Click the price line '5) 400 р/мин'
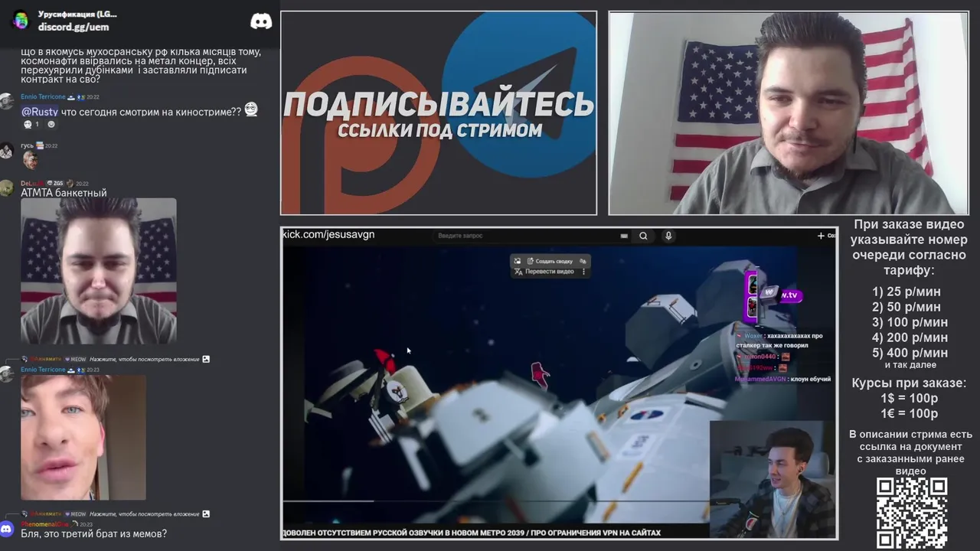980x551 pixels. coord(910,353)
